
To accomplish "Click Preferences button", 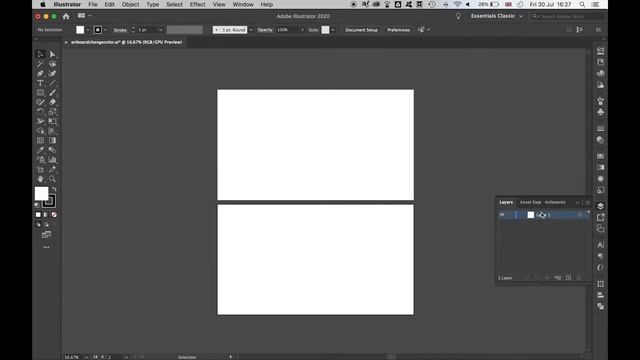I will tap(398, 30).
